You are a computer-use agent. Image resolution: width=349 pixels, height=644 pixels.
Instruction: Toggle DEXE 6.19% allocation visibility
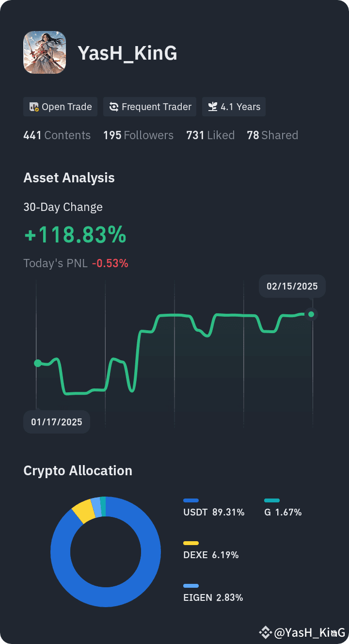click(211, 555)
